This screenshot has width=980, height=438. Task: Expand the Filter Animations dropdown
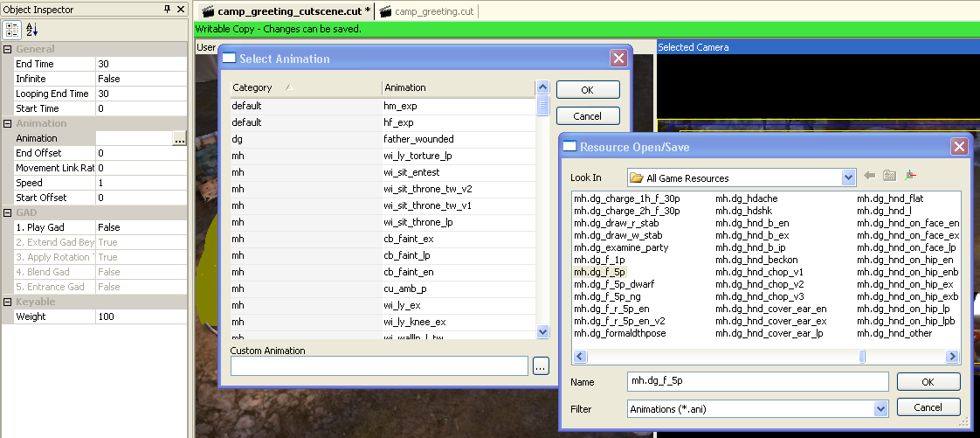point(880,408)
